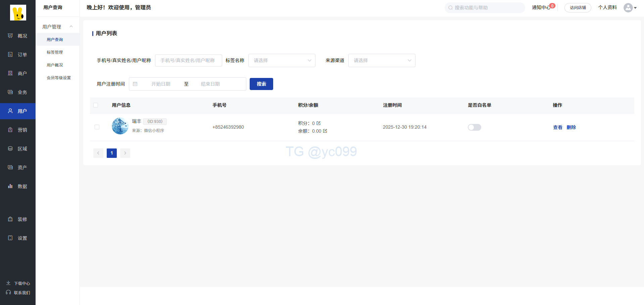Toggle the 是否白名单 switch for 瑞丰
This screenshot has width=644, height=305.
tap(474, 127)
